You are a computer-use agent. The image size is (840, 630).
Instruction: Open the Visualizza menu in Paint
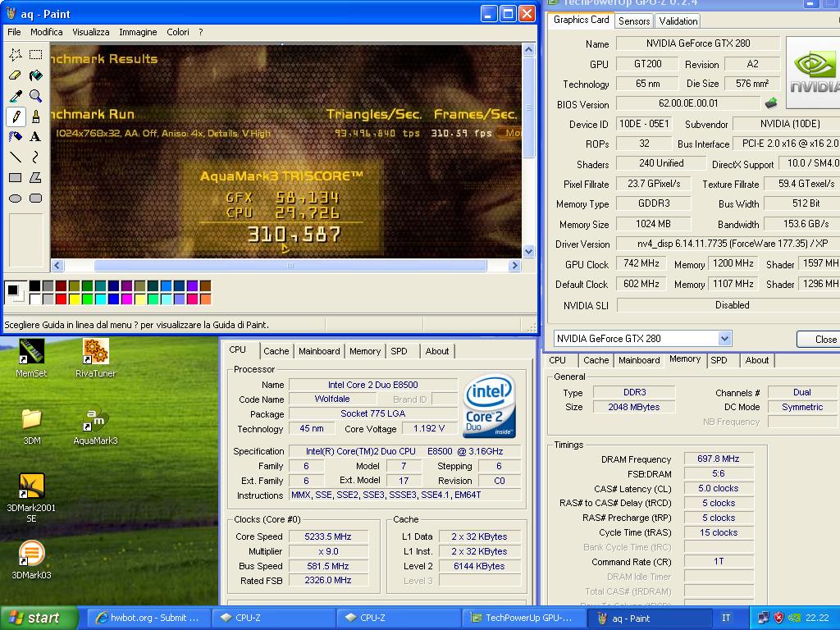coord(91,32)
